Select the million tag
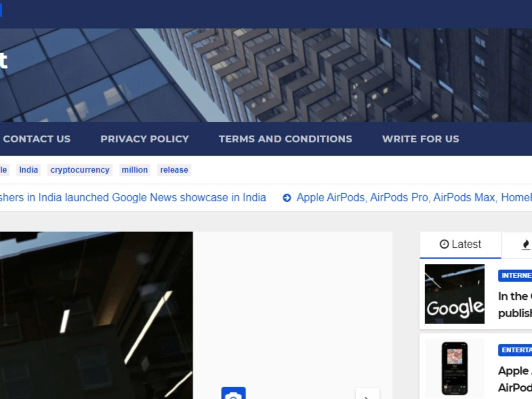The width and height of the screenshot is (532, 399). [135, 170]
